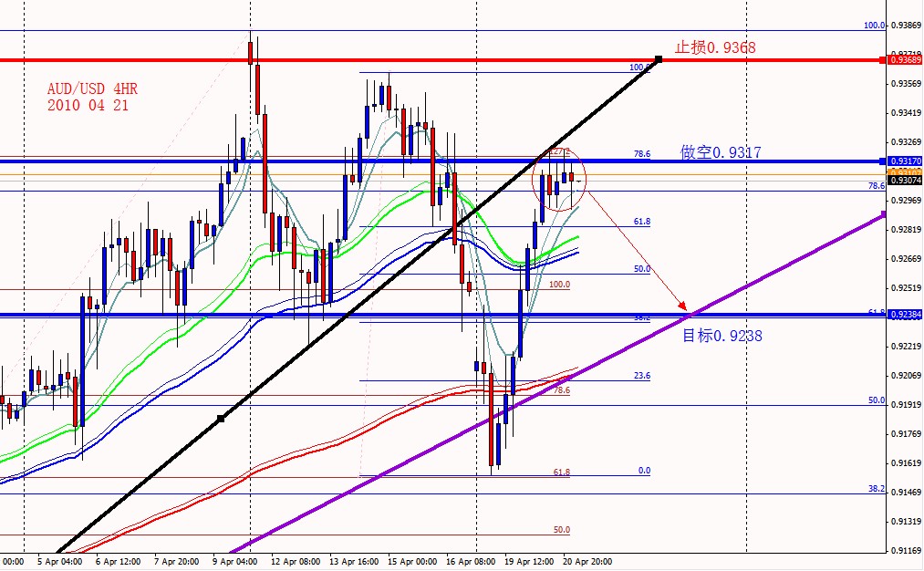Click the 23.6 Fibonacci level label

pos(642,376)
